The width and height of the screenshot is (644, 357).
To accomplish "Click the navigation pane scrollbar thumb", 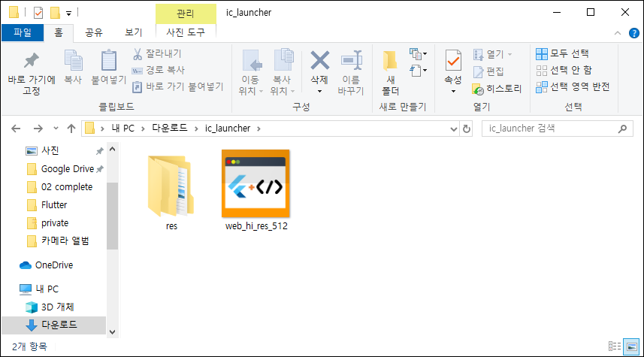I will [x=112, y=216].
